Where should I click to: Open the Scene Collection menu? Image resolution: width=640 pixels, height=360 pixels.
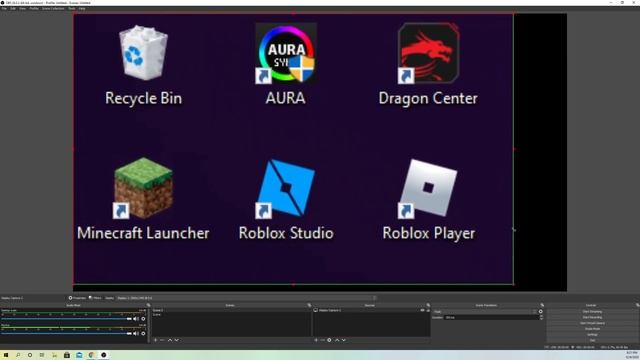(53, 8)
